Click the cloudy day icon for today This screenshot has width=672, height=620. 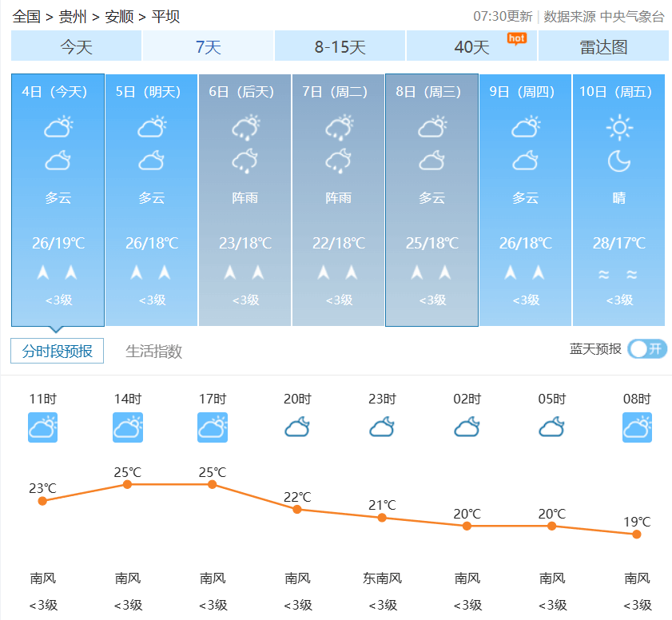coord(58,128)
